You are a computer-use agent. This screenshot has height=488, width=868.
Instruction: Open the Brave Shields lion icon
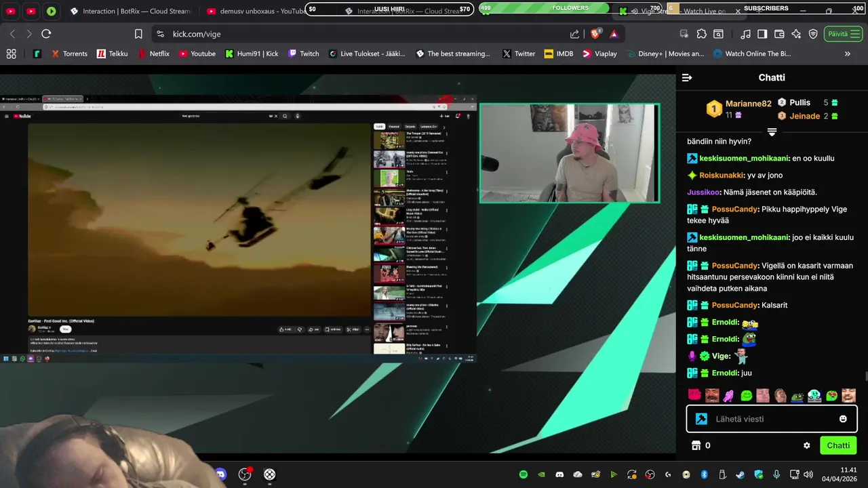point(595,34)
